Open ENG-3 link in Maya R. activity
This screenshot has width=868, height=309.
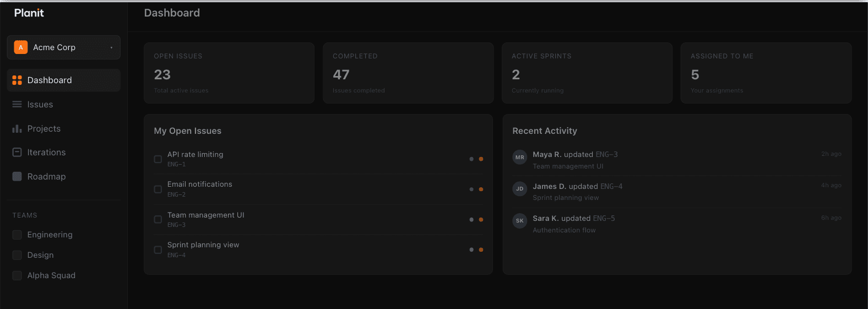click(x=606, y=155)
